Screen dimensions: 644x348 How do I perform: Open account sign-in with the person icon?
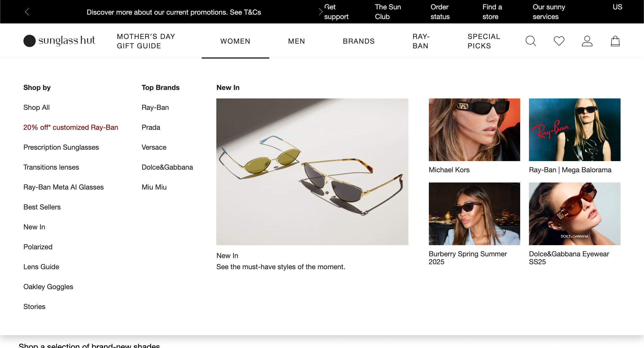[x=587, y=41]
